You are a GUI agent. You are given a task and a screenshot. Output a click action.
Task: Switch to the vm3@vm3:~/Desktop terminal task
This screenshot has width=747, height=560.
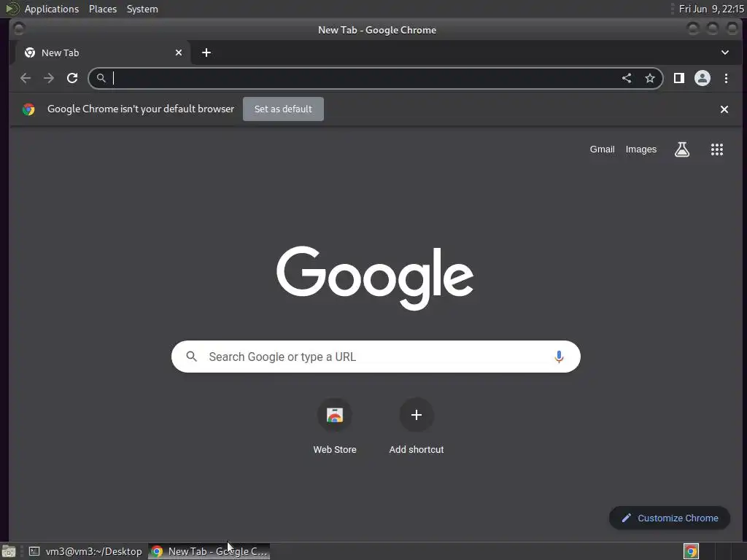coord(86,551)
